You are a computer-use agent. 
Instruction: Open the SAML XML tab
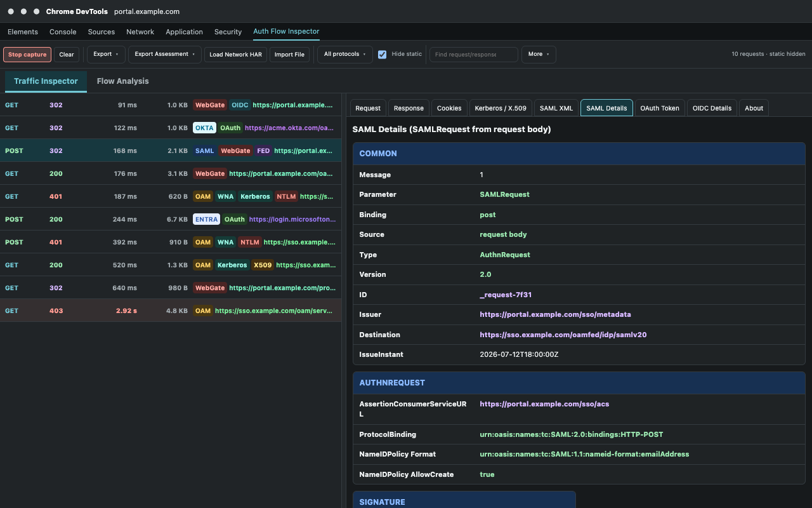tap(556, 108)
